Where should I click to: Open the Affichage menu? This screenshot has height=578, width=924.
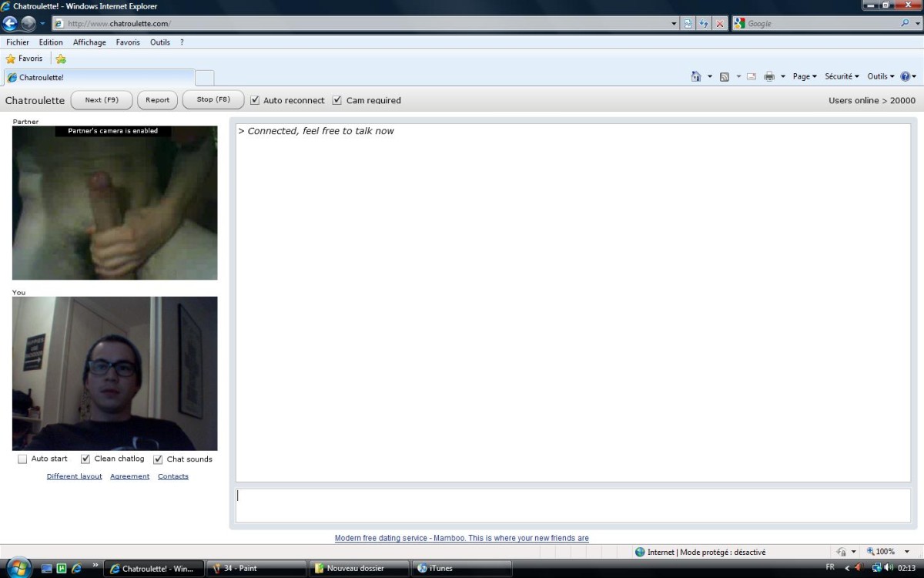(89, 42)
